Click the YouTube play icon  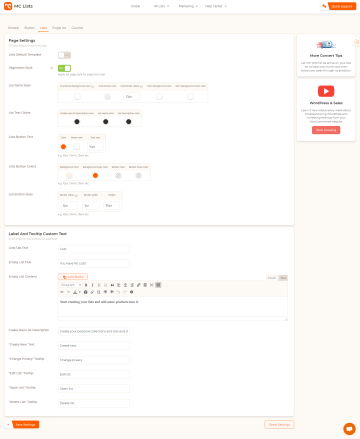coord(326,91)
